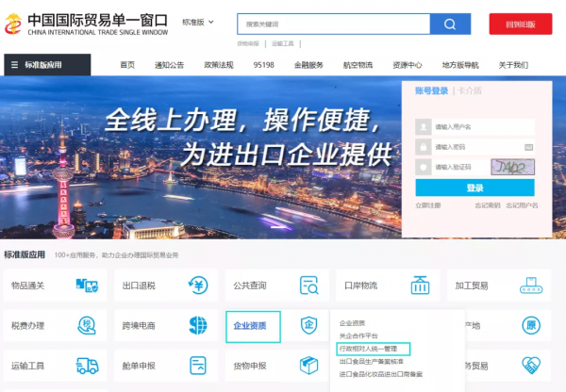The image size is (566, 392).
Task: Select the 跨境电商 globe icon
Action: [197, 325]
